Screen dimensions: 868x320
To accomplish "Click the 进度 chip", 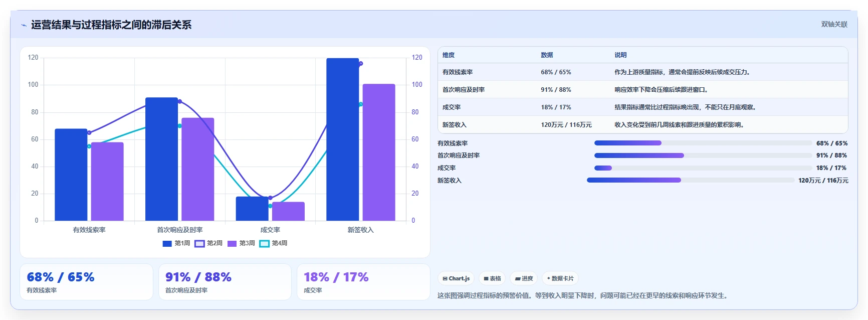I will click(524, 278).
